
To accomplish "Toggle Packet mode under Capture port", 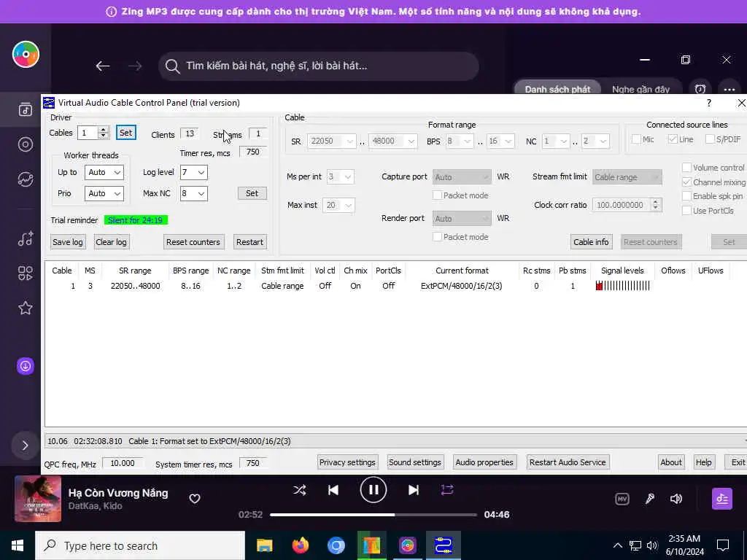I will click(437, 195).
